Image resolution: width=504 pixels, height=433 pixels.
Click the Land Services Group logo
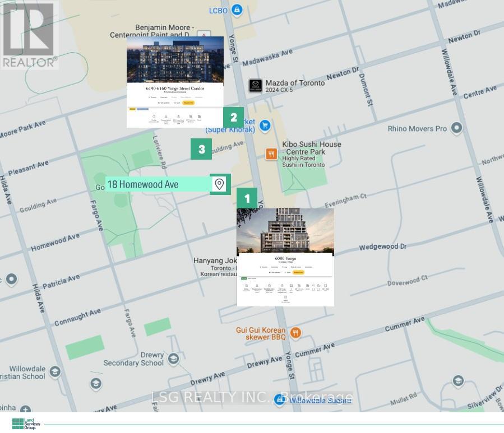click(26, 423)
